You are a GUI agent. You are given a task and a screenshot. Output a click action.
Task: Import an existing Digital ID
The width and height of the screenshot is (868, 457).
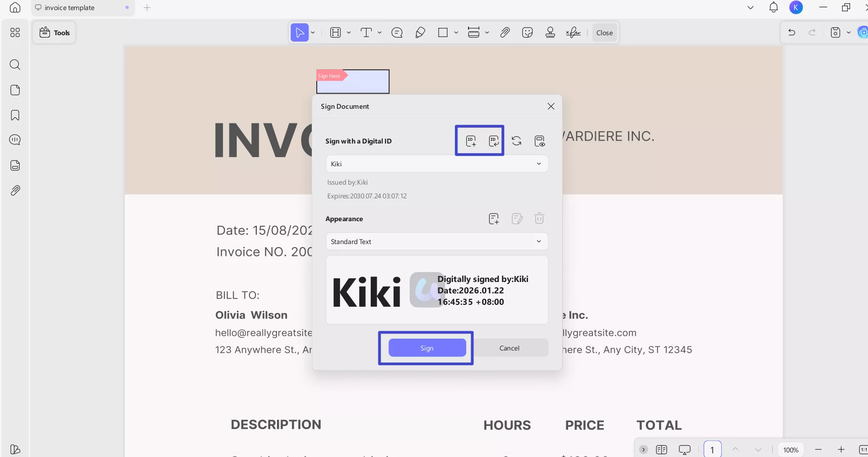[494, 141]
